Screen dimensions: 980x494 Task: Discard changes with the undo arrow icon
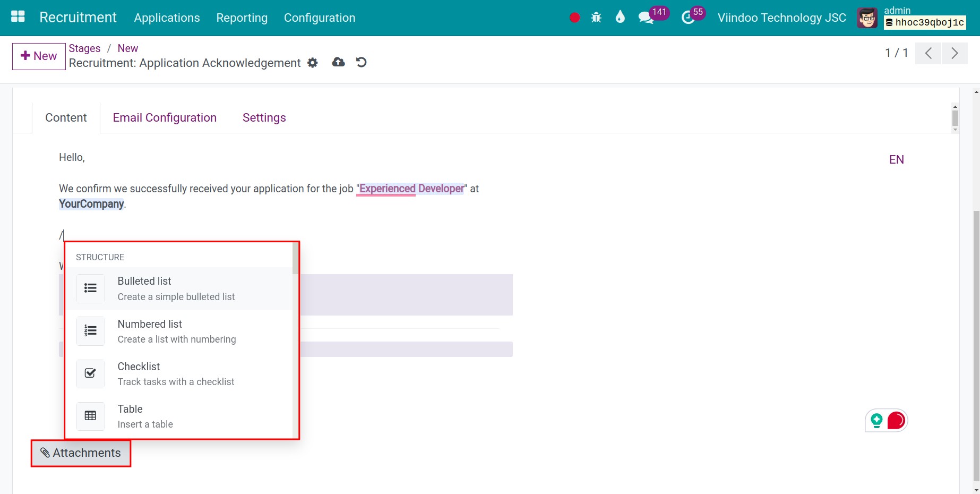[x=362, y=62]
